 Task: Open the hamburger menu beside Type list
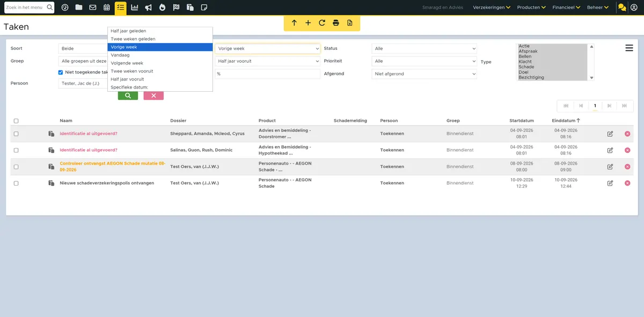(x=630, y=48)
